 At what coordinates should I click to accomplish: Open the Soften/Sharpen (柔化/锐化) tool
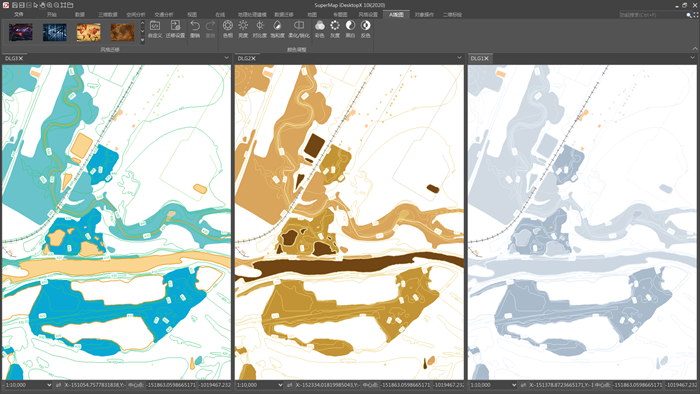point(299,29)
